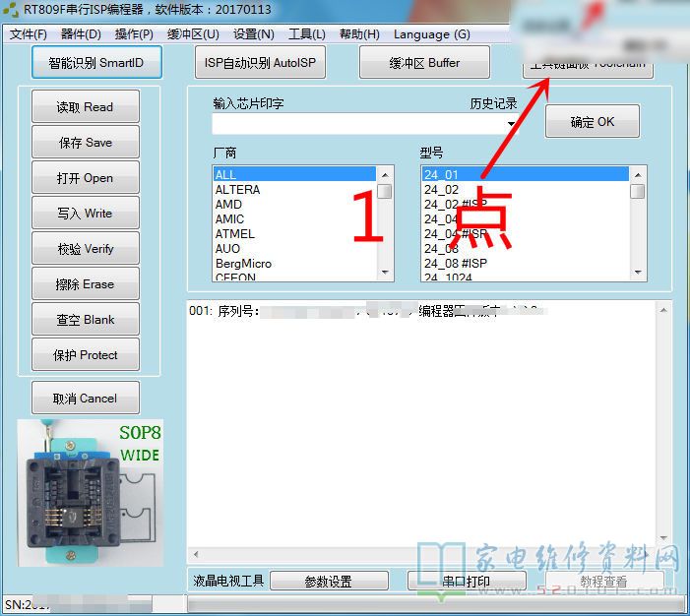
Task: Open the 文件(F) menu
Action: [x=29, y=34]
